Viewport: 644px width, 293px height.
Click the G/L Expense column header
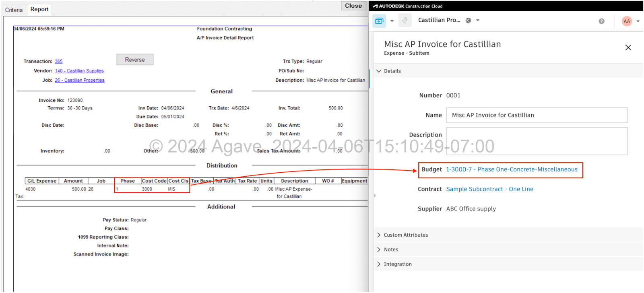coord(42,181)
